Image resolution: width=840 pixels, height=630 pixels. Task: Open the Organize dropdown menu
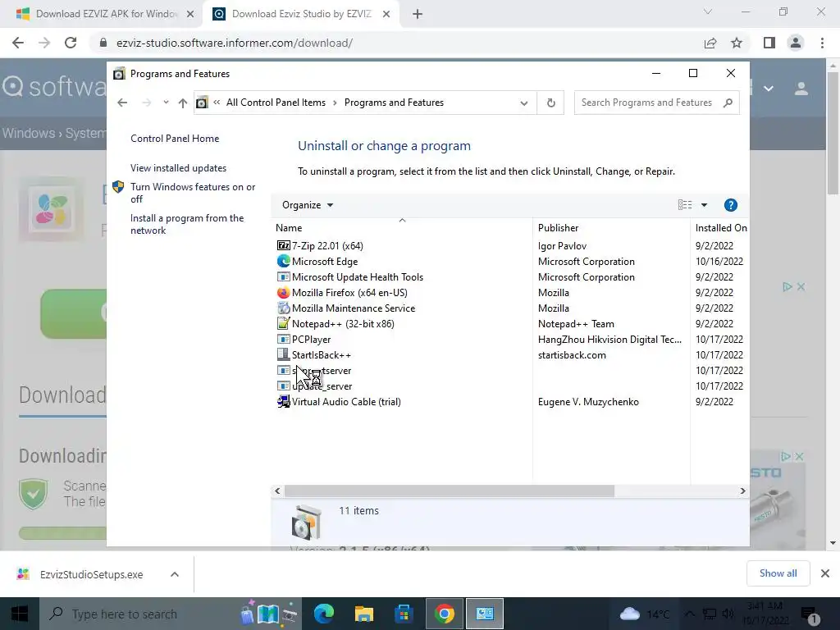point(308,205)
